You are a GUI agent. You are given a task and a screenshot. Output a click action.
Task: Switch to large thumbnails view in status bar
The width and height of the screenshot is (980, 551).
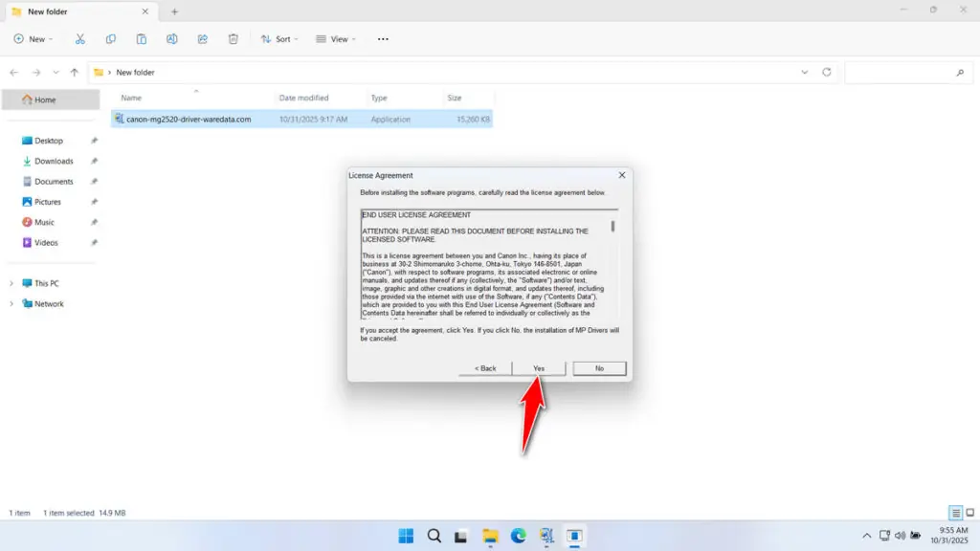969,513
